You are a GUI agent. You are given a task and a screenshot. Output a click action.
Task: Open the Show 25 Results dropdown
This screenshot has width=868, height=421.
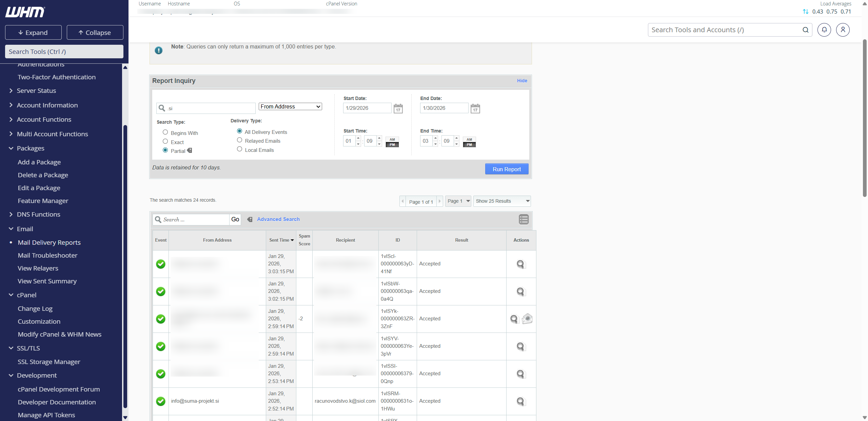coord(502,201)
